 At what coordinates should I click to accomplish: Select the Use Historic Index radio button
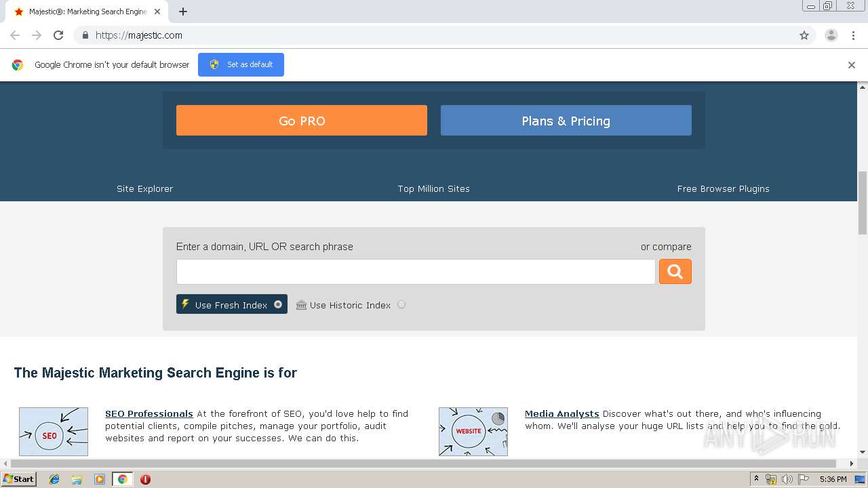point(401,304)
